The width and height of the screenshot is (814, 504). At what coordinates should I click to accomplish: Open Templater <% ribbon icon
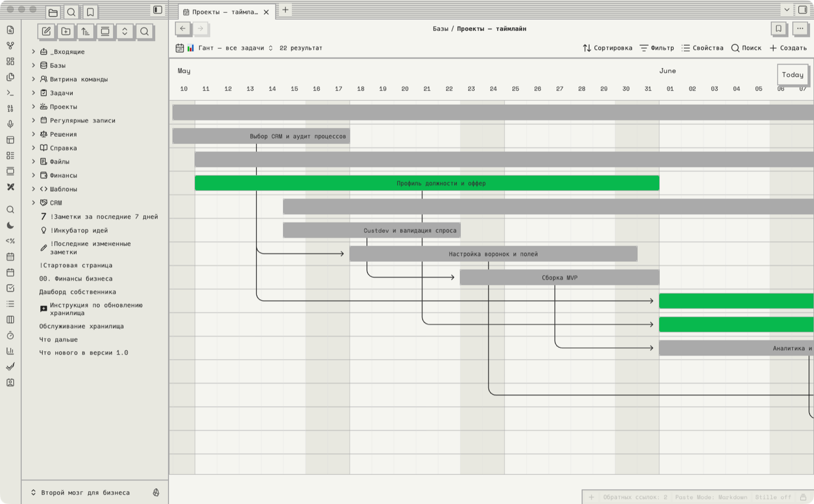click(x=10, y=241)
